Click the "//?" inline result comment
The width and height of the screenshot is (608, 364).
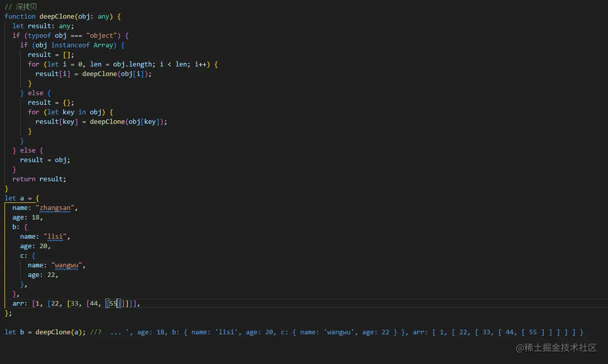(96, 332)
